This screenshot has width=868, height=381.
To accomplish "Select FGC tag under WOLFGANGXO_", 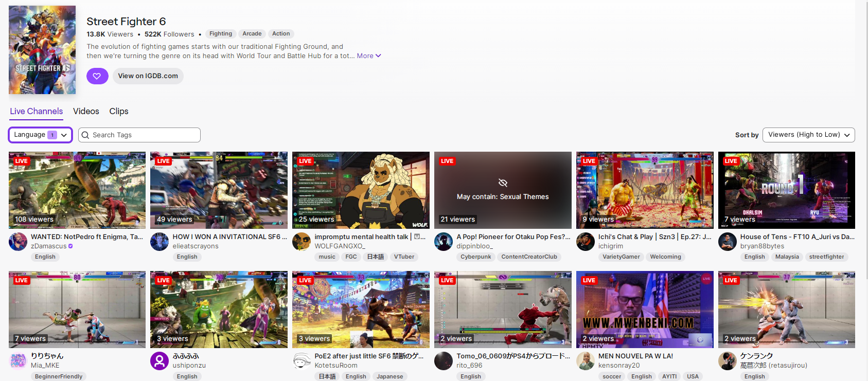I will 351,257.
